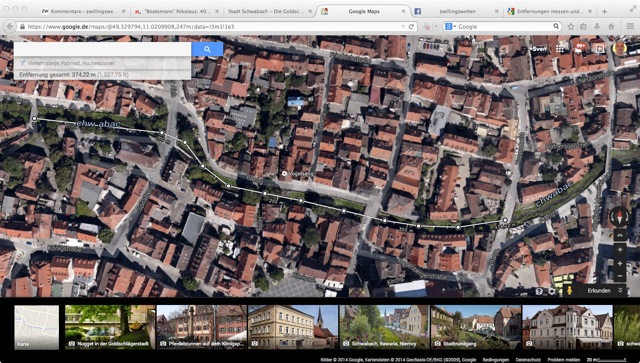Viewport: 640px width, 363px height.
Task: Open the Google apps grid
Action: coord(560,49)
